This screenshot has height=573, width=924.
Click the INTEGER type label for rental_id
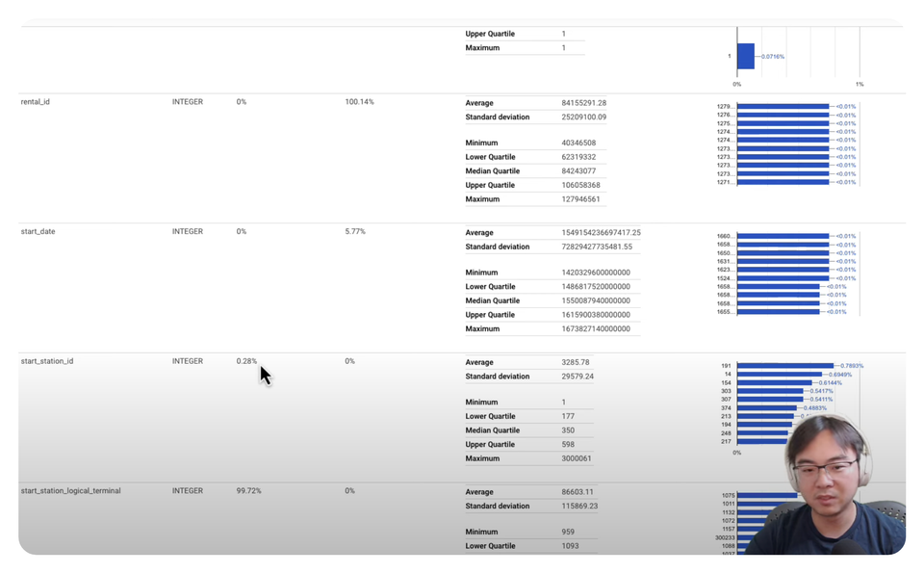pyautogui.click(x=188, y=101)
